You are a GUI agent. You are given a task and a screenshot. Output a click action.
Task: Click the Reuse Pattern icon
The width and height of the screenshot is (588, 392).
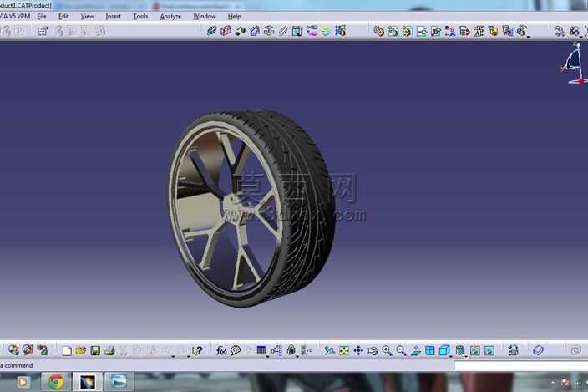(x=341, y=31)
